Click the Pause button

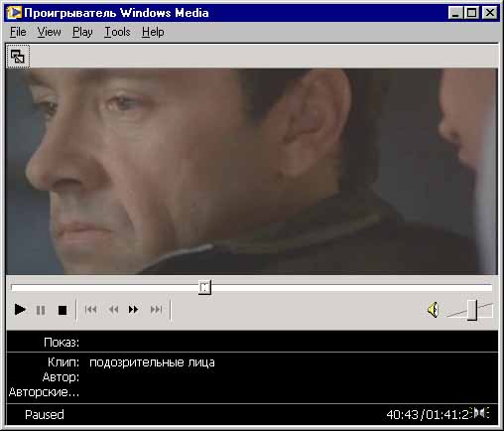coord(41,310)
